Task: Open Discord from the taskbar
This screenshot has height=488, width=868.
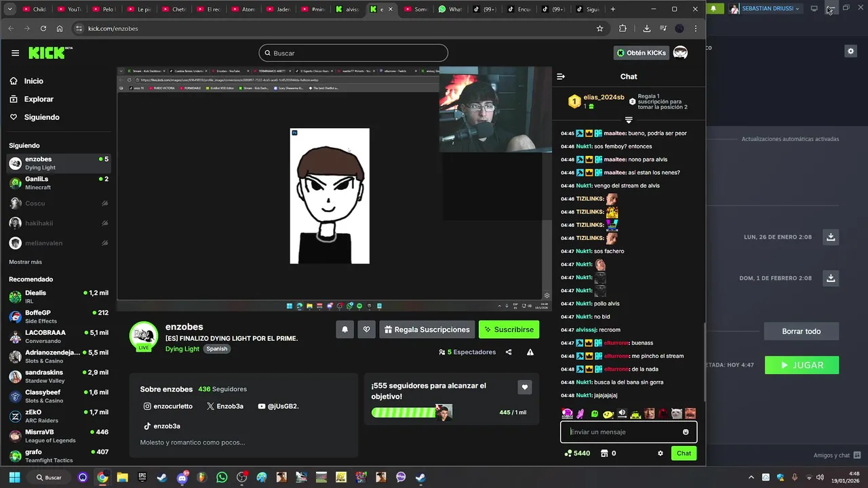Action: click(182, 477)
